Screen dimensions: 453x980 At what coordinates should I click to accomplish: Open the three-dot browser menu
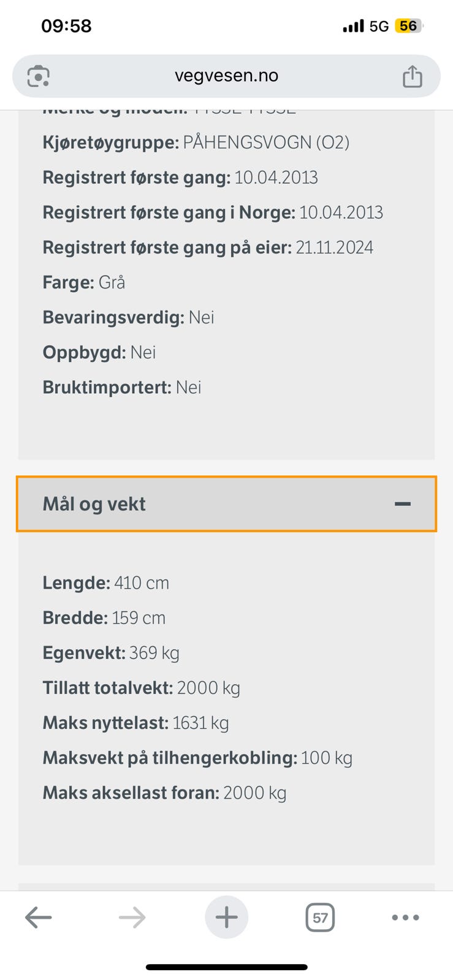point(405,918)
